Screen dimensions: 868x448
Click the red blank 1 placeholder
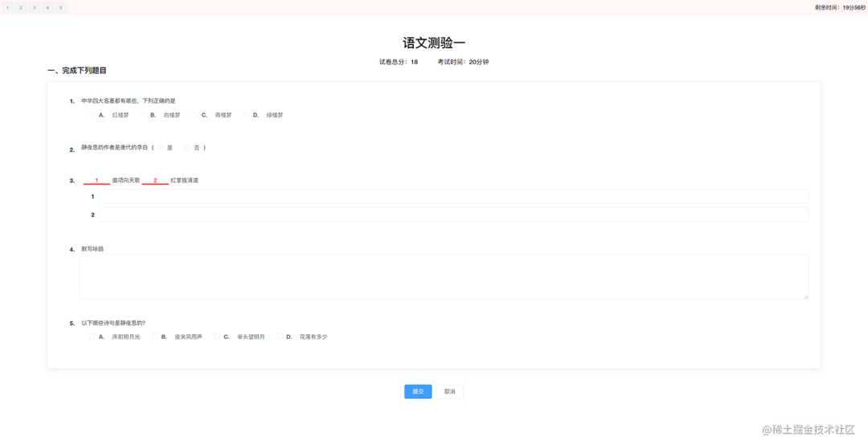click(97, 181)
